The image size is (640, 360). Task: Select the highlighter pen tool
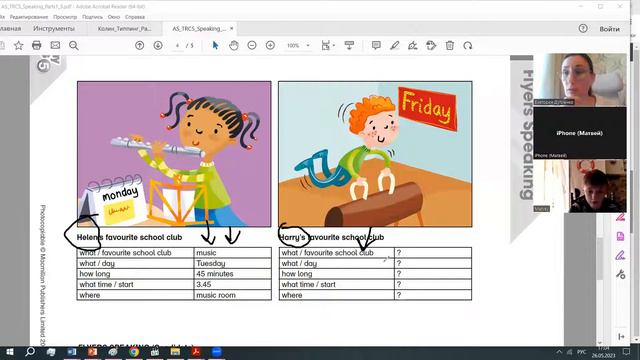(x=394, y=45)
